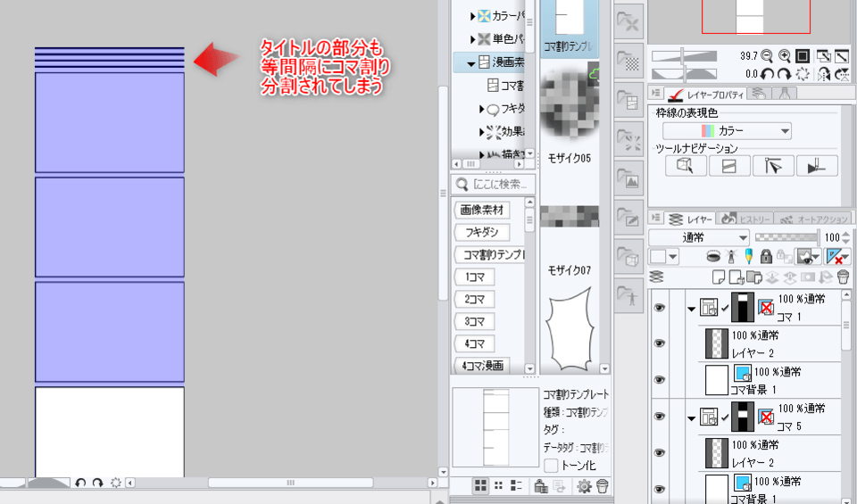Filter materials by the 4コマ漫画 tag

(481, 366)
